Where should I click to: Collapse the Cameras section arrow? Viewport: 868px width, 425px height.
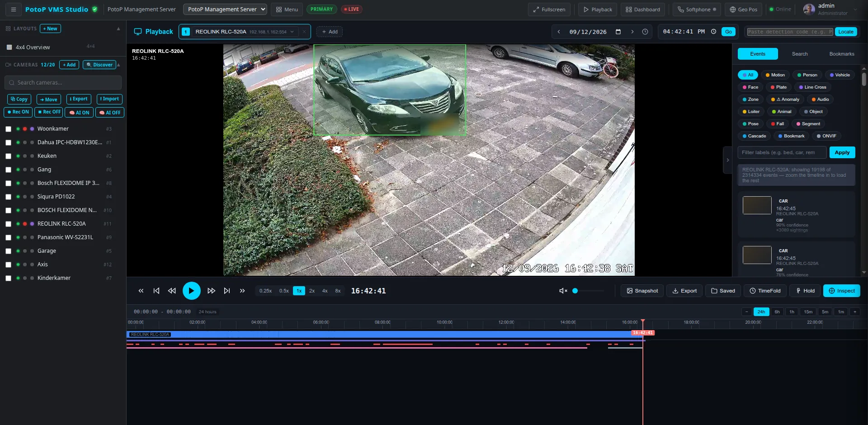click(118, 65)
